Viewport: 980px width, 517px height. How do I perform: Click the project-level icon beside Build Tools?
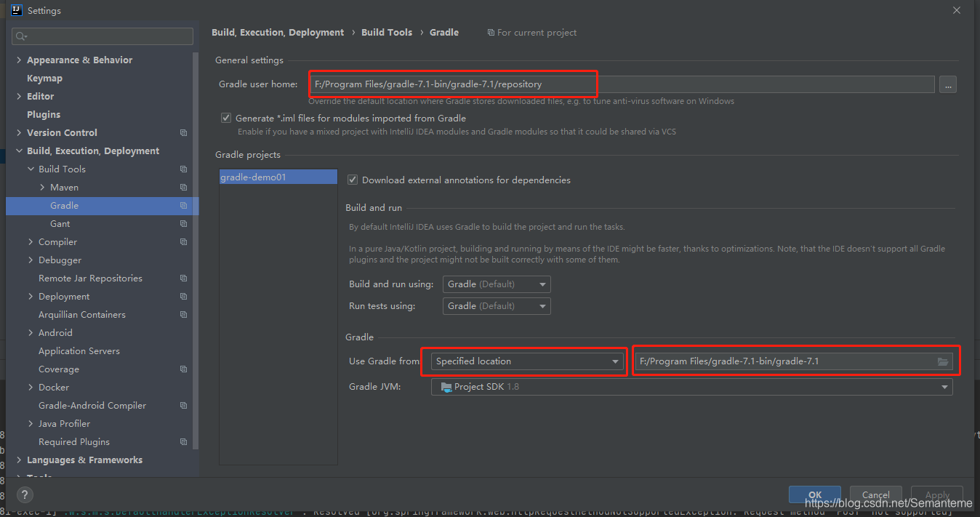[183, 169]
